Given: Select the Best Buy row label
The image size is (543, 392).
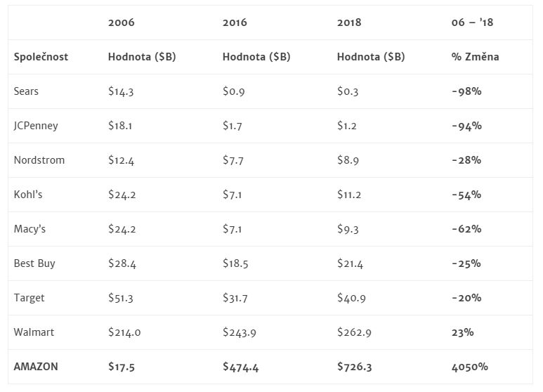Looking at the screenshot, I should [34, 263].
